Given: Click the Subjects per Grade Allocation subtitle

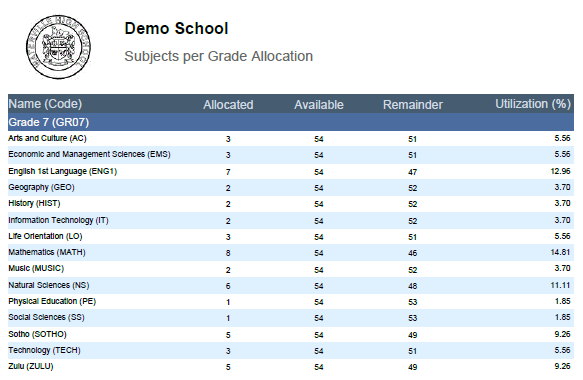Looking at the screenshot, I should tap(219, 57).
